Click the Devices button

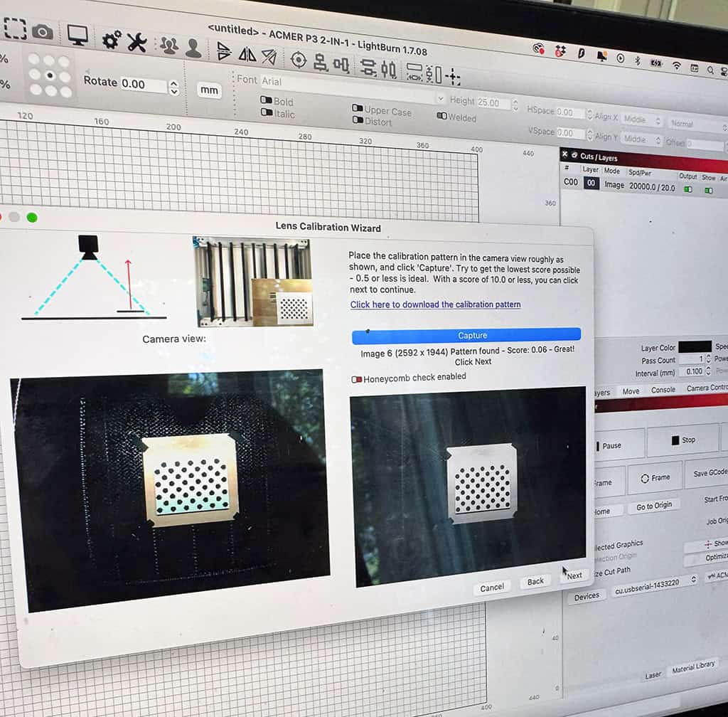coord(587,597)
